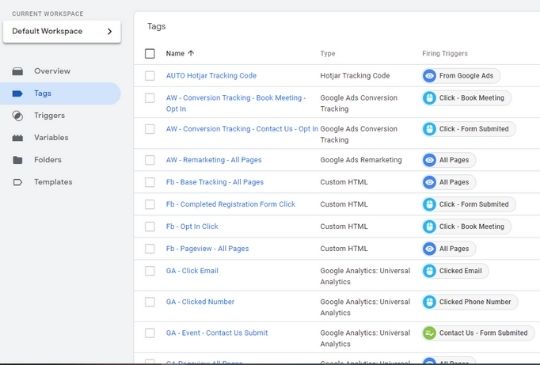This screenshot has width=540, height=365.
Task: Check the GA Event Contact Us Submit row
Action: point(150,333)
